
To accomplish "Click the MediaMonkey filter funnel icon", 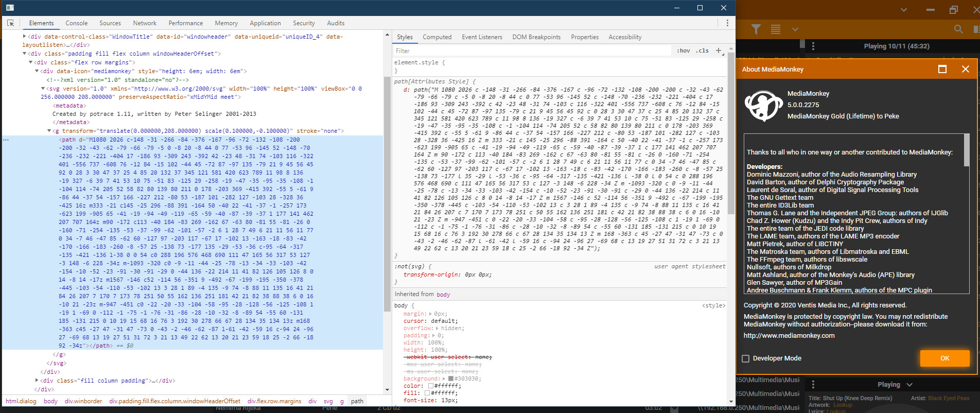I will 756,29.
